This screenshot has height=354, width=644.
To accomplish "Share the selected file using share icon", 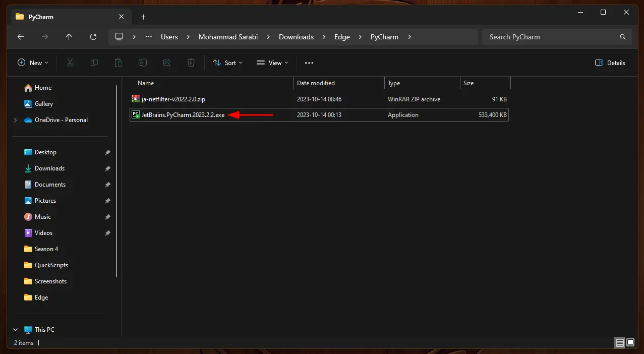I will [x=167, y=63].
